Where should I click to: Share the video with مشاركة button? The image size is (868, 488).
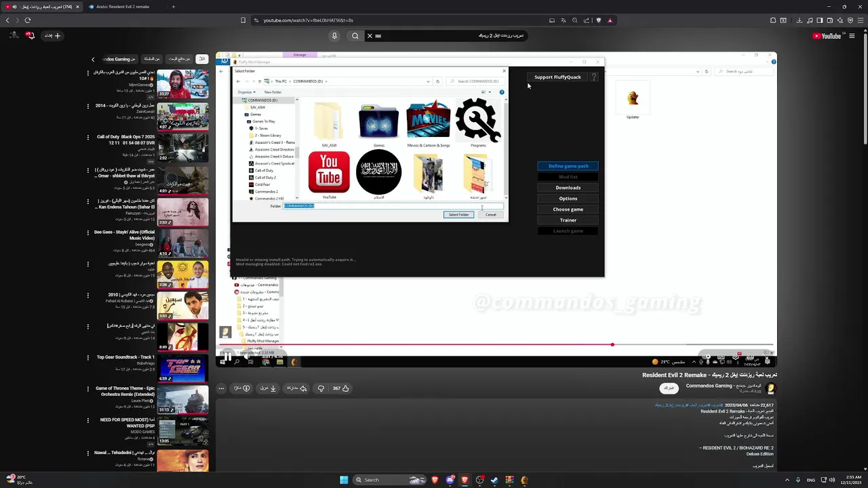[x=296, y=388]
